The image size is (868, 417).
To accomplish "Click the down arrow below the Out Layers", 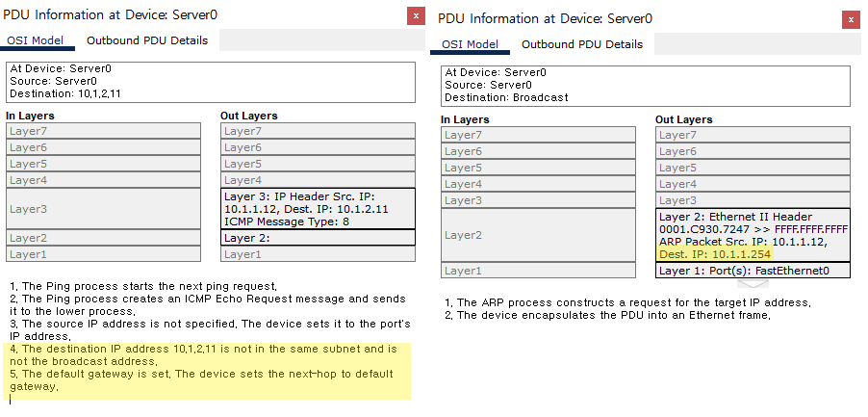I will click(753, 284).
